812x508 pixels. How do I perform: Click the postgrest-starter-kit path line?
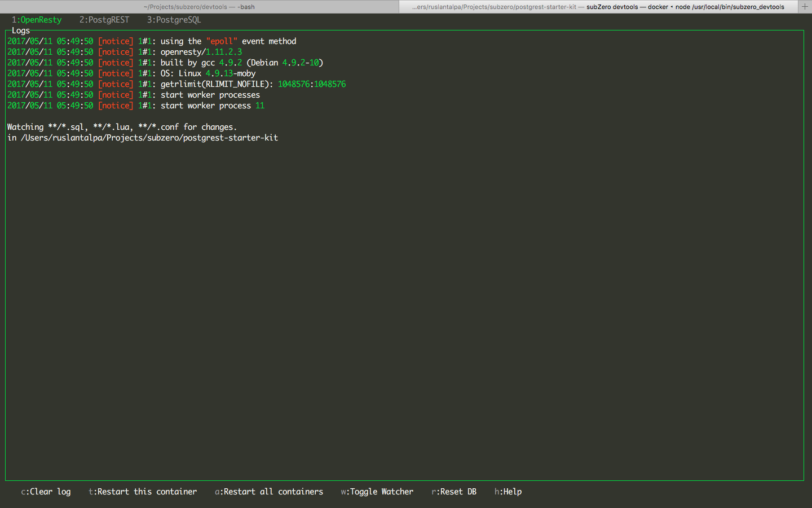(143, 138)
